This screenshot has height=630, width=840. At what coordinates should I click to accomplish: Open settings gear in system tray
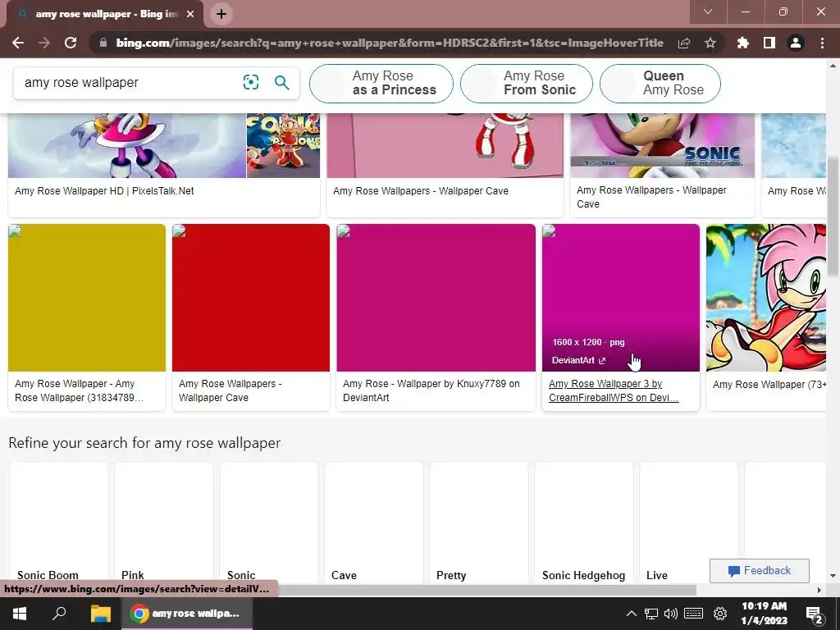(720, 614)
